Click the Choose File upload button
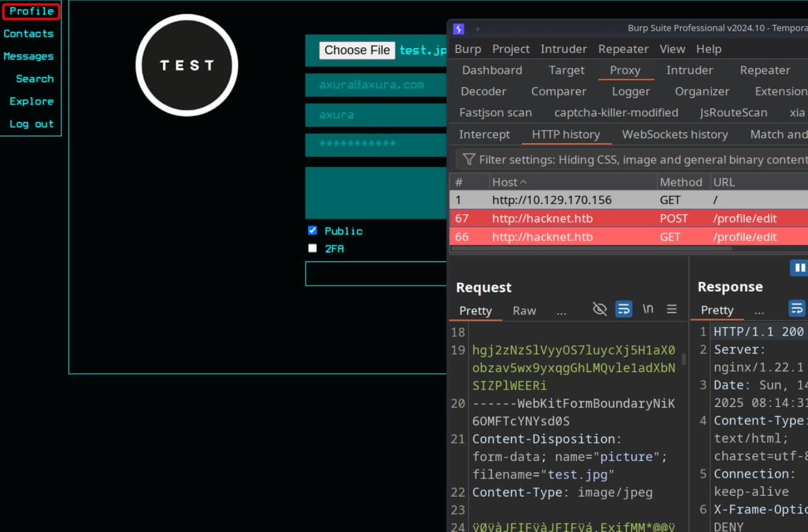This screenshot has height=532, width=808. point(356,50)
